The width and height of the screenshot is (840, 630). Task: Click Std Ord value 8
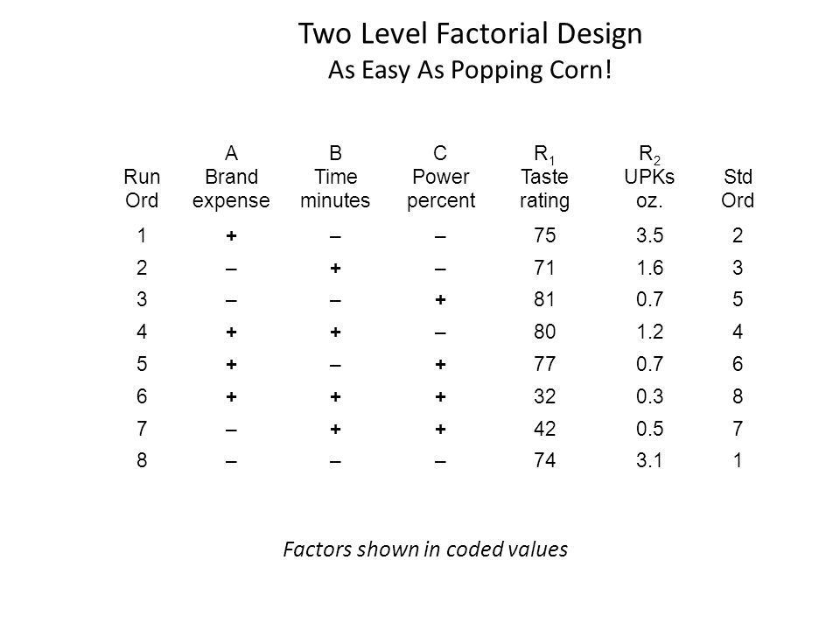click(x=738, y=396)
